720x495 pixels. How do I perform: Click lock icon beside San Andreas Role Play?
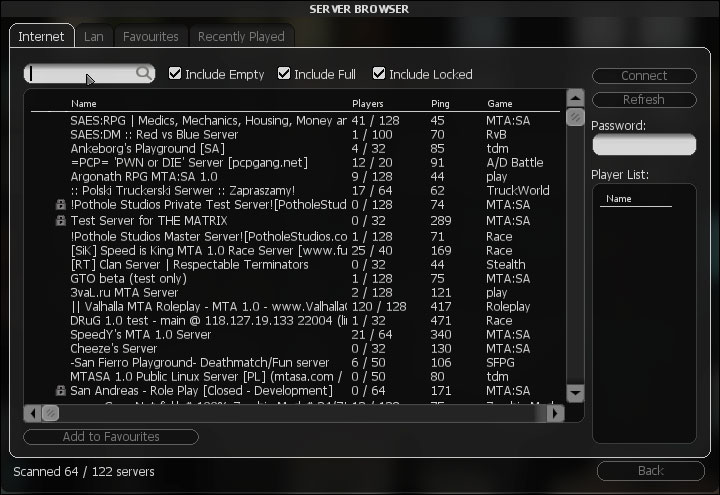60,391
